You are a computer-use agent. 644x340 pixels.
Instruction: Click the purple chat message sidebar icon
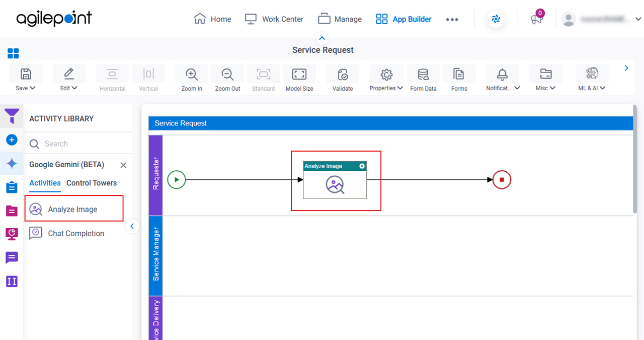pos(12,257)
